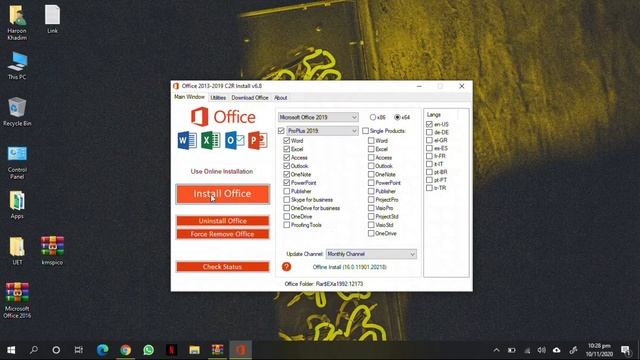Click the Uninstall Office button

(222, 221)
